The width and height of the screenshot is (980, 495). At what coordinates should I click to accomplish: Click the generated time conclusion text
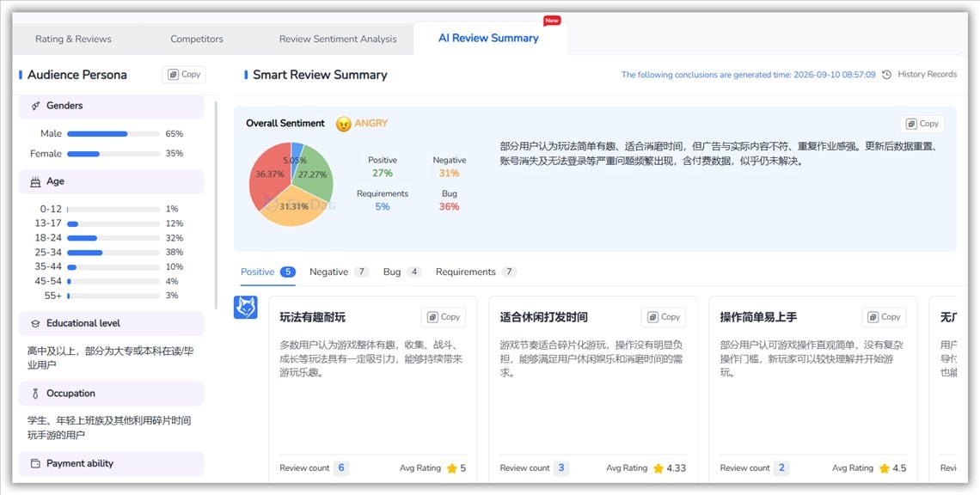coord(748,75)
